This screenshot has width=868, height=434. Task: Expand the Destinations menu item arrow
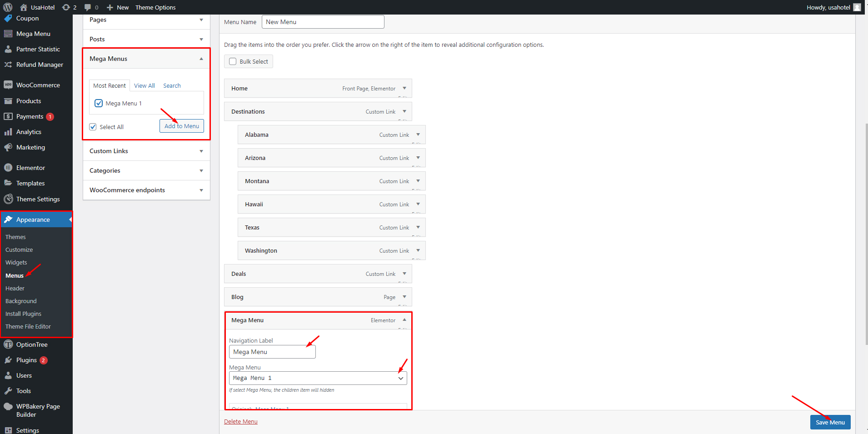click(404, 111)
